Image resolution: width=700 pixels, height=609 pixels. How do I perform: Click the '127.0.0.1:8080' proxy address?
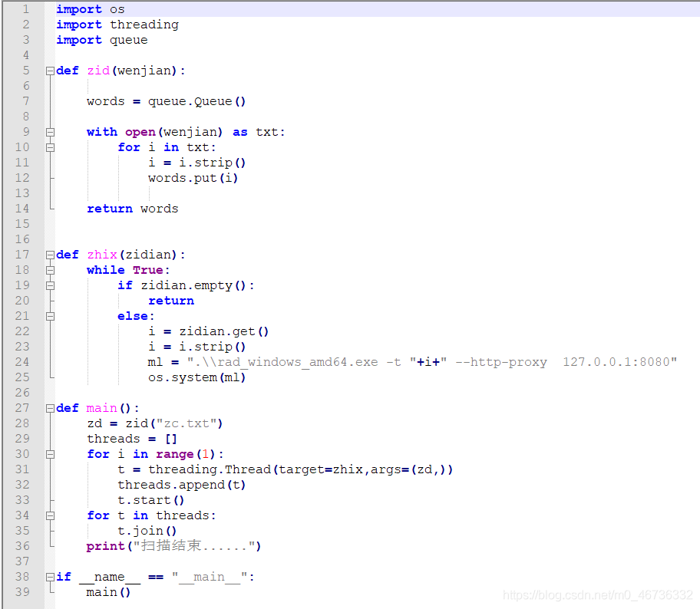pos(616,362)
